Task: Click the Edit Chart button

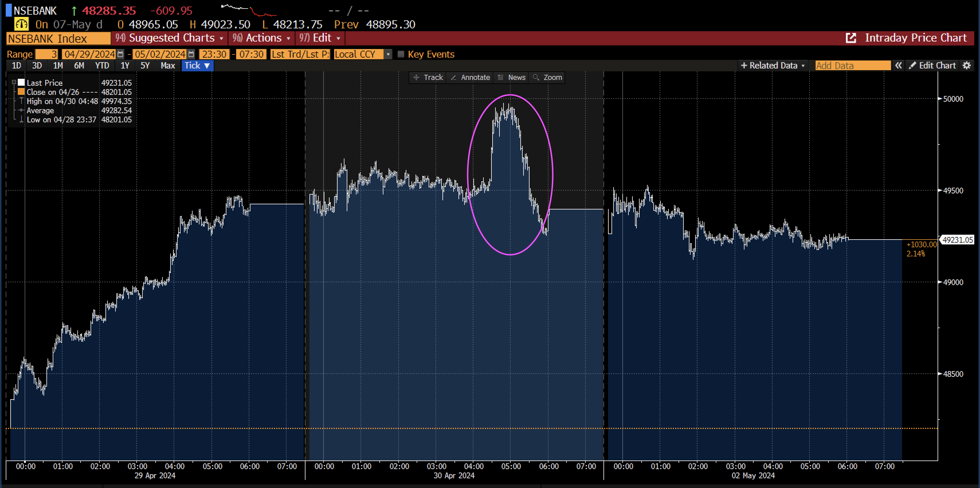Action: 932,65
